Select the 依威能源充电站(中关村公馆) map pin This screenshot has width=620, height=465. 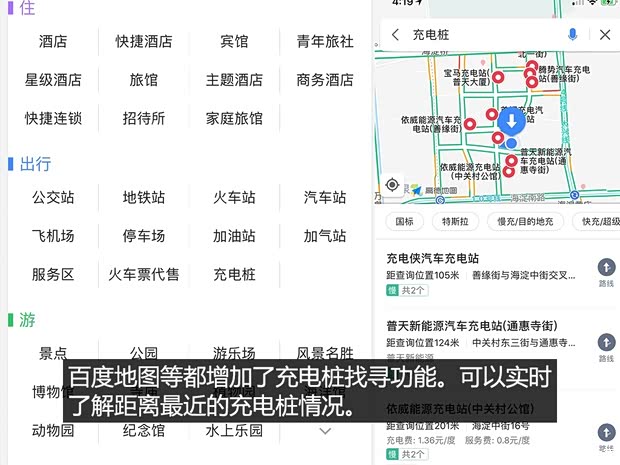point(508,171)
